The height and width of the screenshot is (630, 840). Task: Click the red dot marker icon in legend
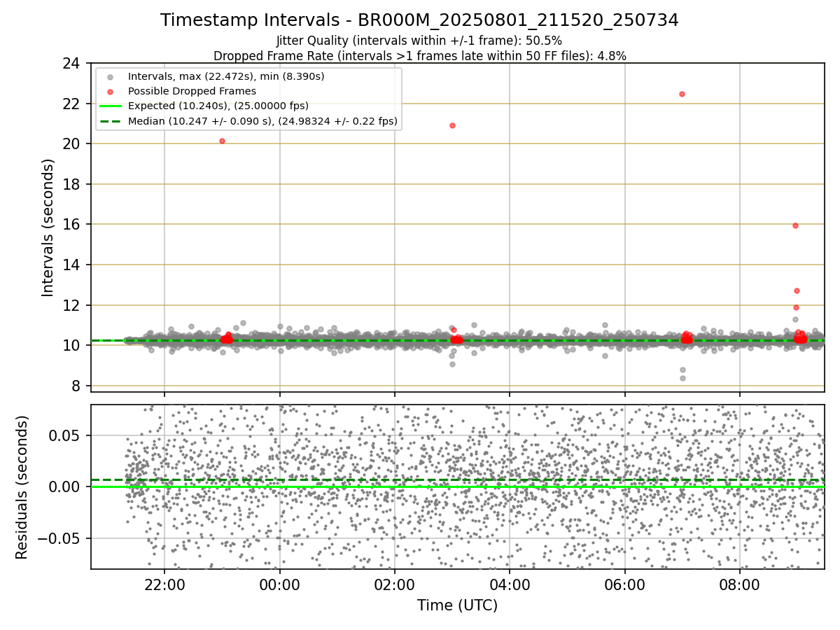pos(110,92)
